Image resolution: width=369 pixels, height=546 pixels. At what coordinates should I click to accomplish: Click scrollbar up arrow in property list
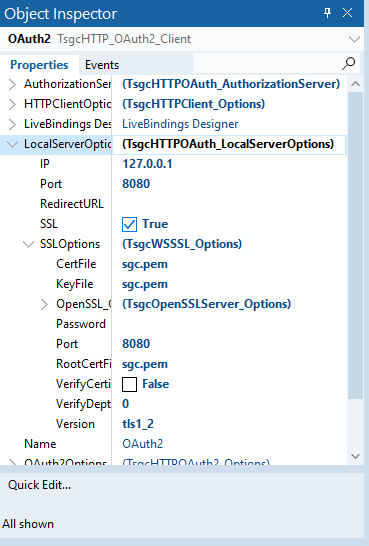point(355,84)
